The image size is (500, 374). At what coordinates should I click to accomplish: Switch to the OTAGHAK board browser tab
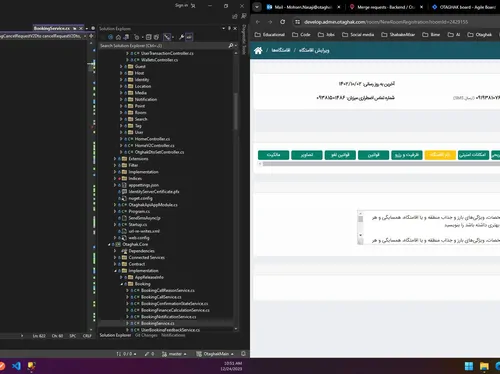[x=465, y=7]
